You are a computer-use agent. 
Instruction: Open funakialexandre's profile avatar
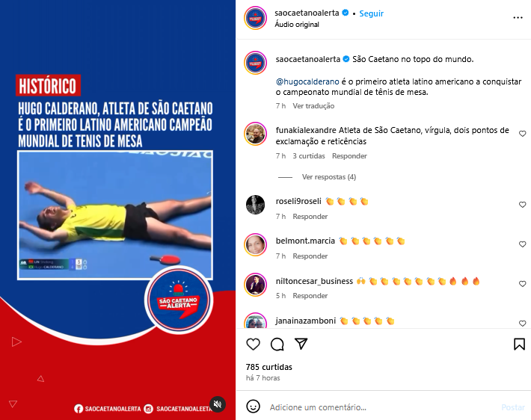(256, 134)
